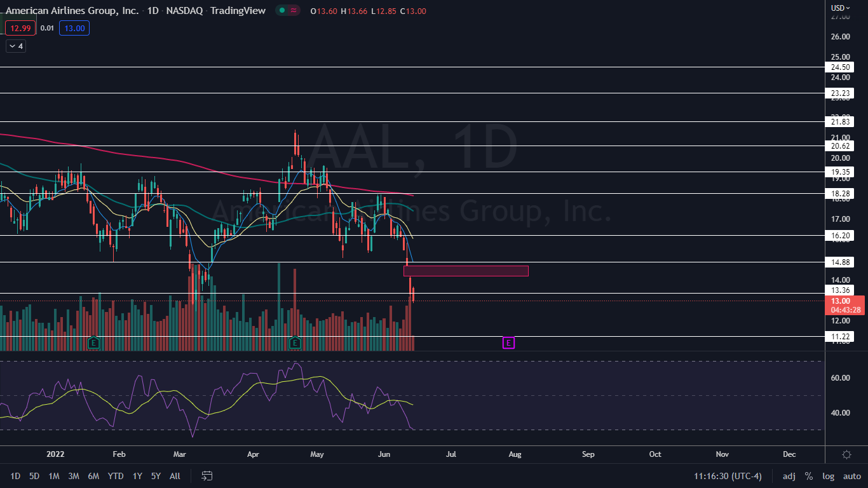
Task: Click the C13.00 close value
Action: pos(413,11)
